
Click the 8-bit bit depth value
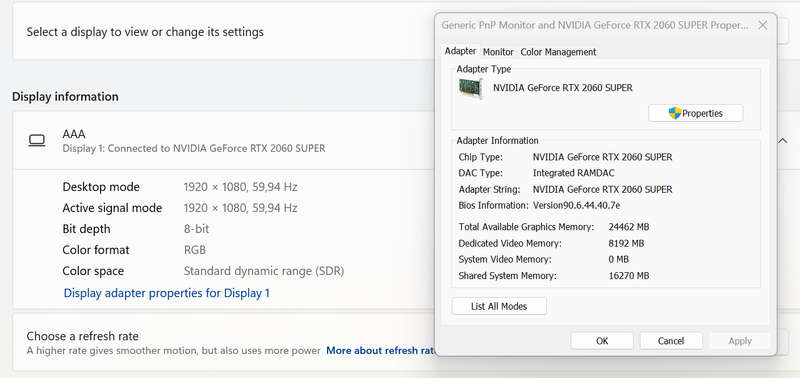pos(196,229)
